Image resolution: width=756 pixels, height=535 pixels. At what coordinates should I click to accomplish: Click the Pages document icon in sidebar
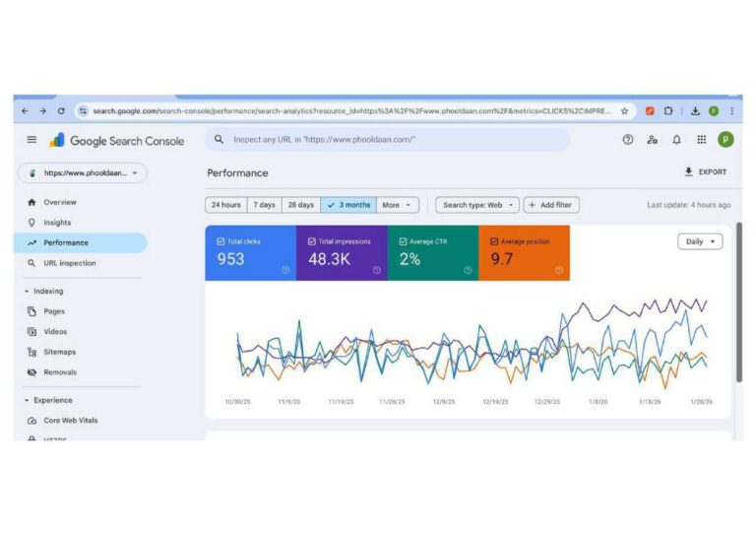[31, 311]
